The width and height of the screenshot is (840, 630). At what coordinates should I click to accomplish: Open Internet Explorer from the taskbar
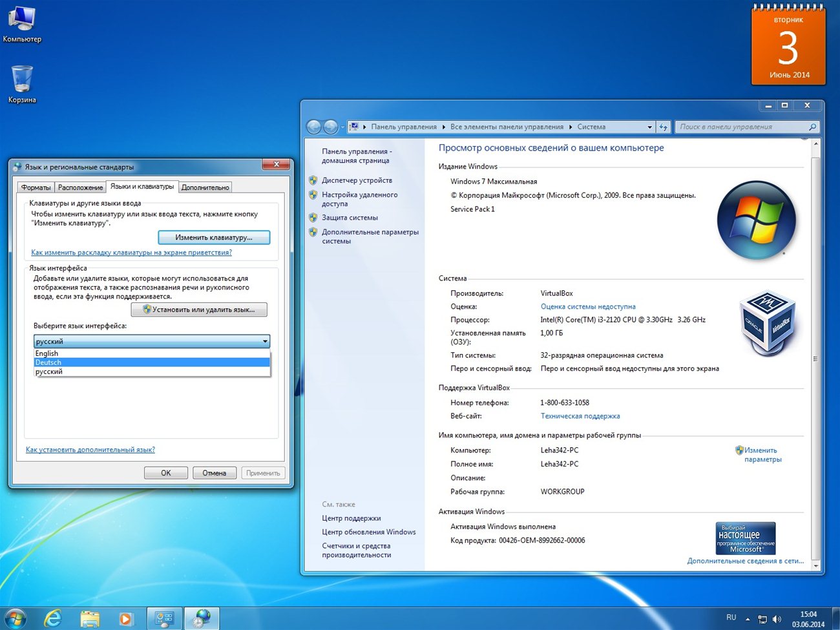[x=52, y=618]
